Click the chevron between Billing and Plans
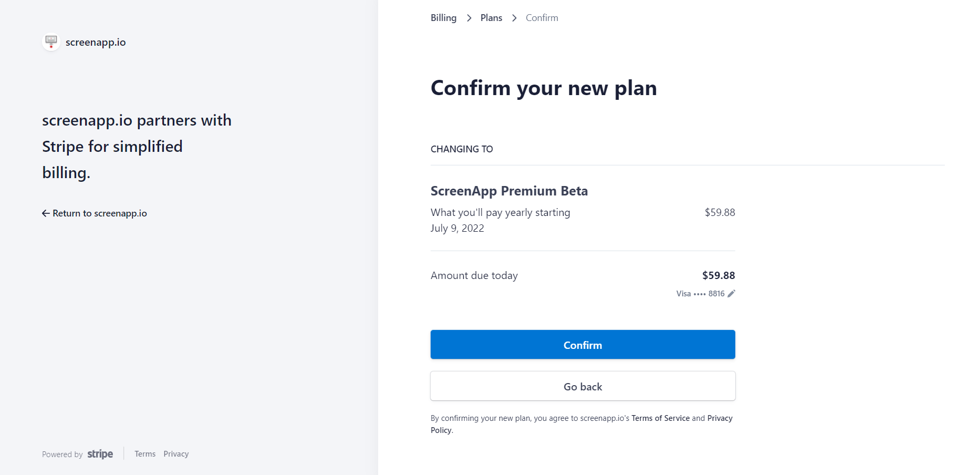 pos(469,18)
